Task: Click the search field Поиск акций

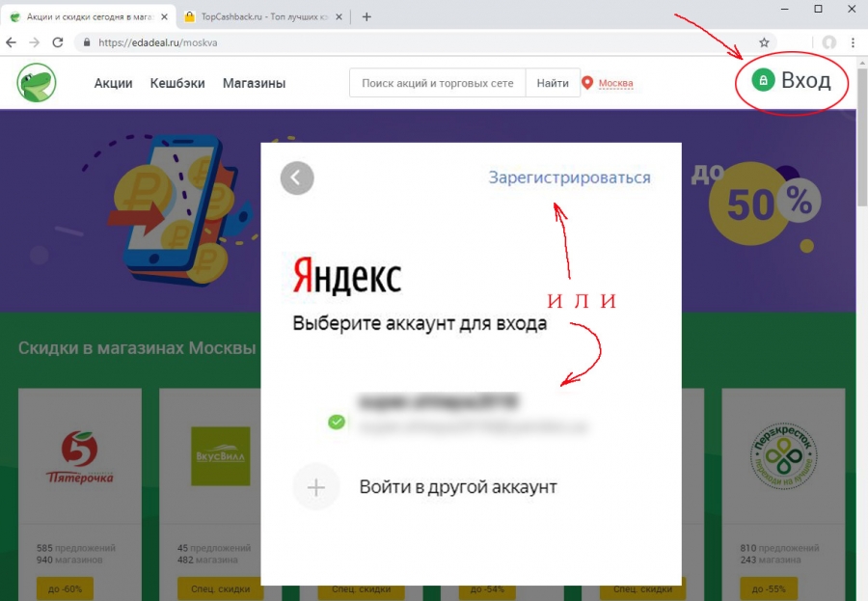Action: (x=437, y=83)
